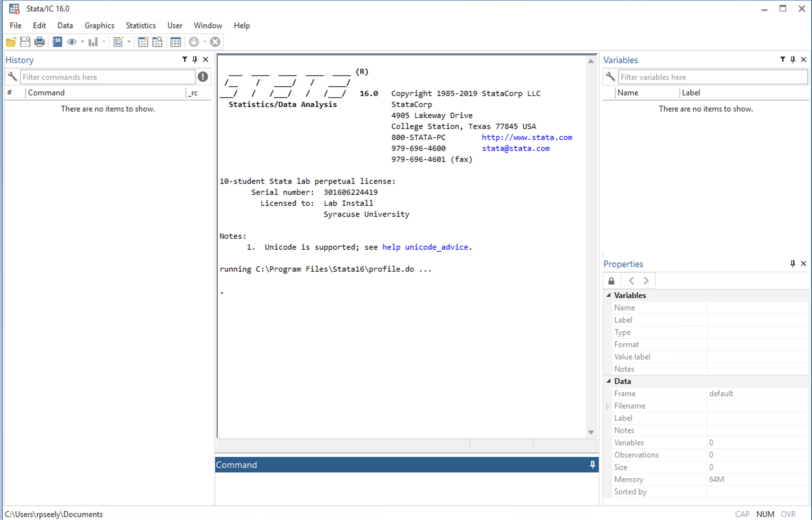Open the Help menu

click(242, 26)
